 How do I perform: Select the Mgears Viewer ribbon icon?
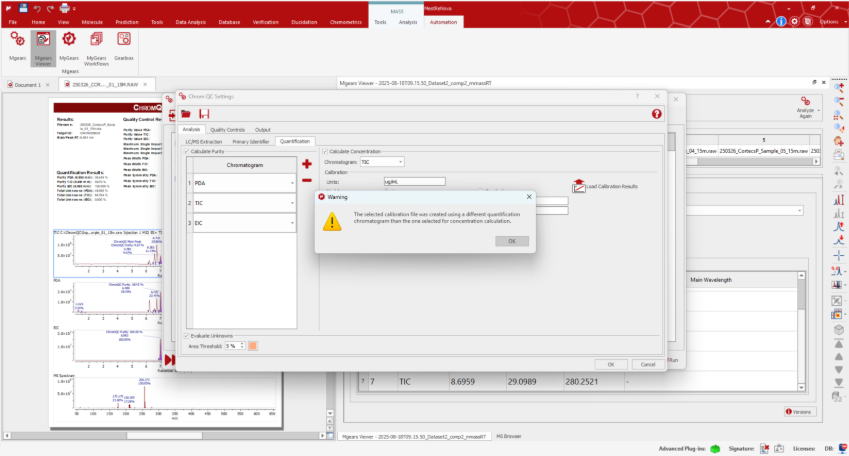43,49
